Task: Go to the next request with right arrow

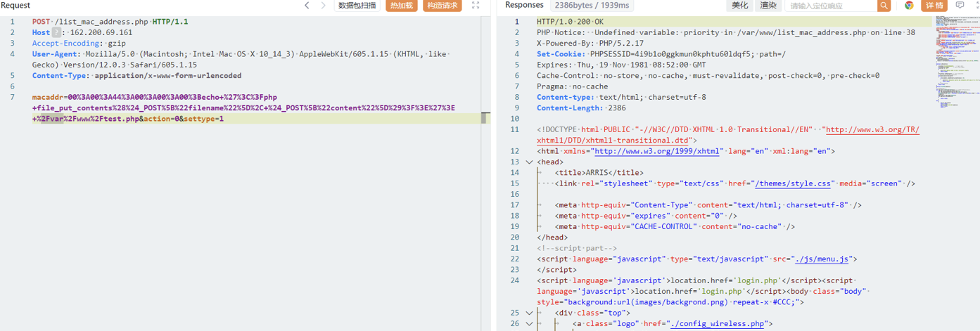Action: (x=324, y=6)
